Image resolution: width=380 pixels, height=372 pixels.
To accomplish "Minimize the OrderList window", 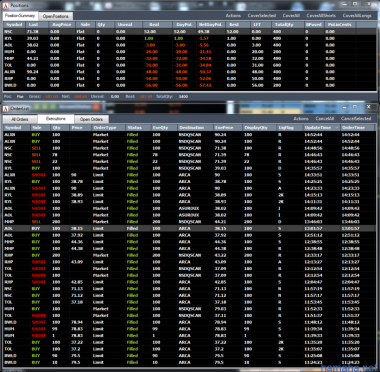I will click(x=345, y=107).
